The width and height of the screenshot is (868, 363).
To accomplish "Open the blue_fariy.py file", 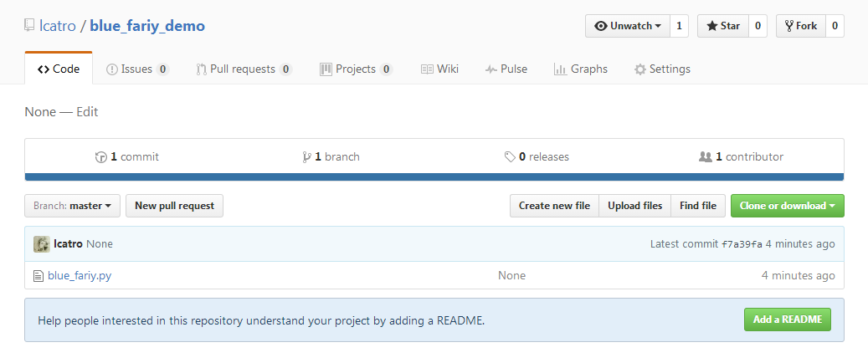I will 80,275.
